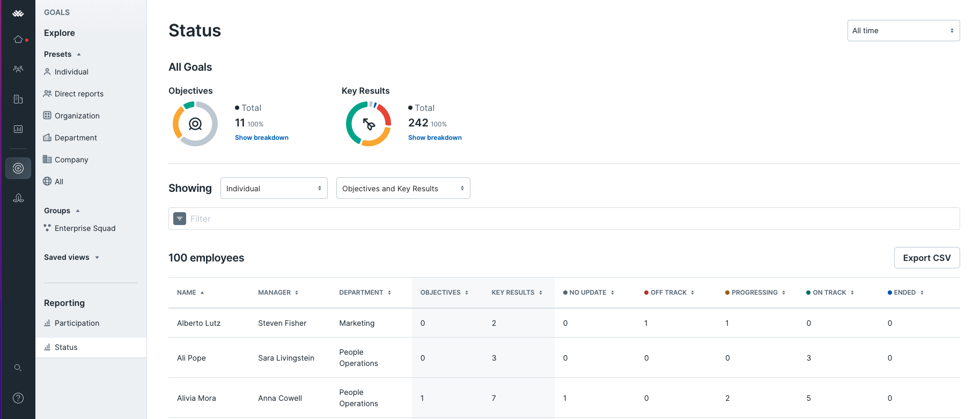The width and height of the screenshot is (980, 419).
Task: Open the People icon in left rail
Action: pyautogui.click(x=18, y=69)
